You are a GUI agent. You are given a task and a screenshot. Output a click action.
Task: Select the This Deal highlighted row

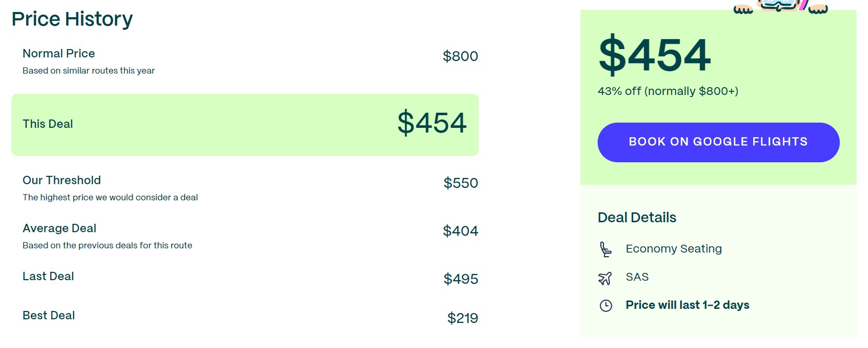click(x=245, y=124)
